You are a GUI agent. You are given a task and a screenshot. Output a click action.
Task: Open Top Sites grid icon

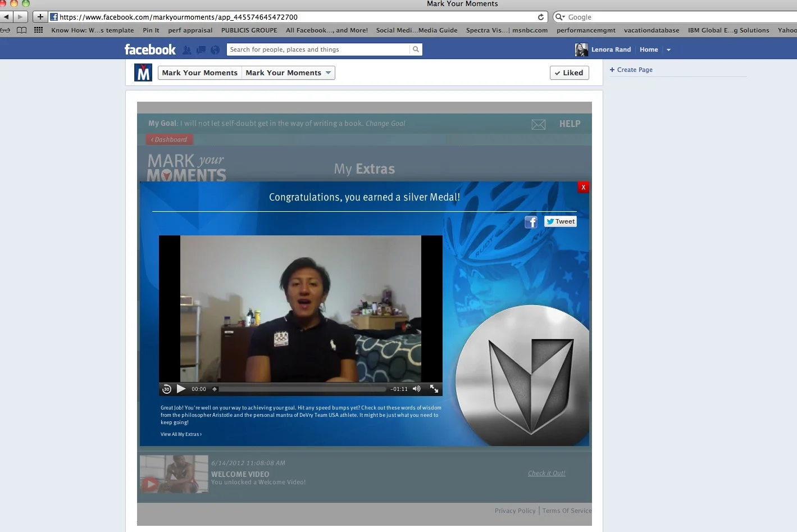pos(38,30)
